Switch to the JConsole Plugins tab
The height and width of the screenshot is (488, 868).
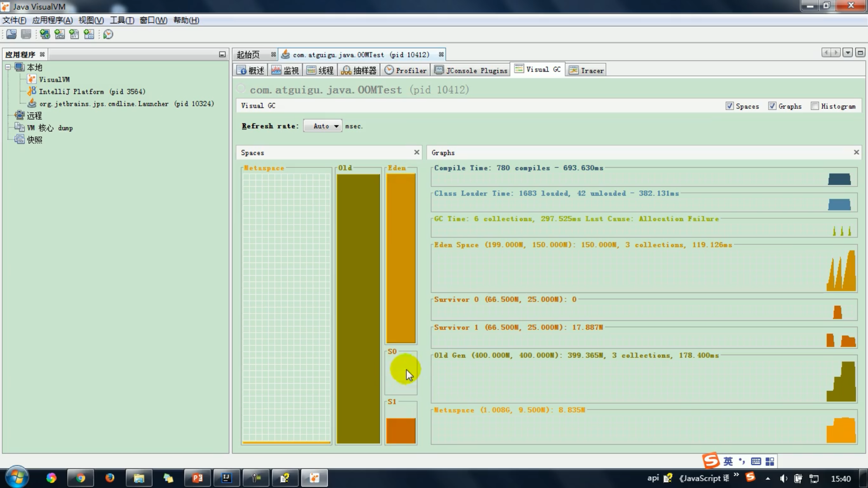point(471,70)
